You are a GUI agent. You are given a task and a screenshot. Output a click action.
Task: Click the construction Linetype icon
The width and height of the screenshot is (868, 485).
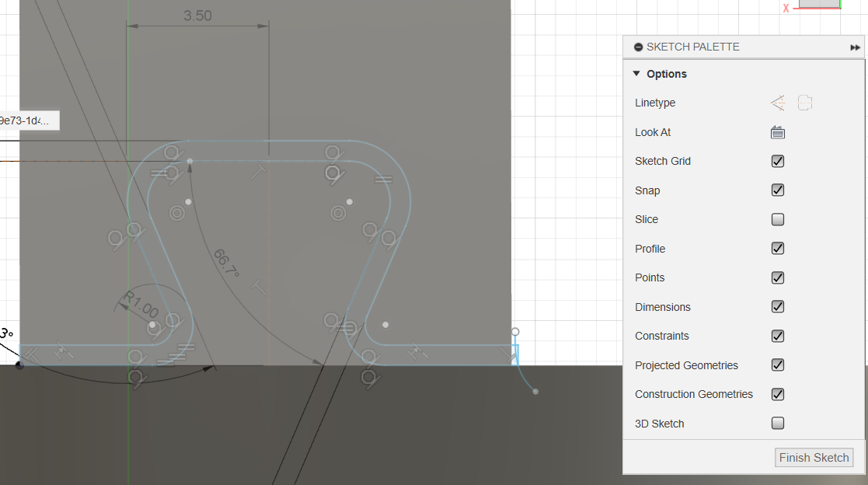805,103
